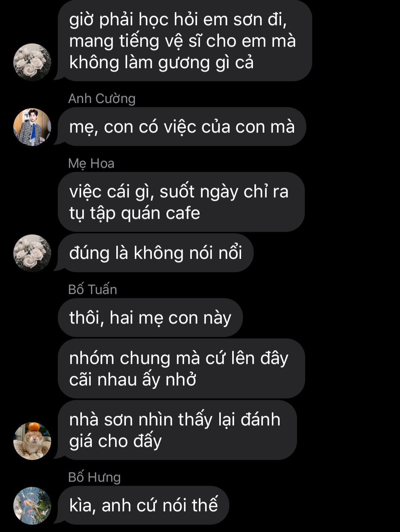Viewport: 400px width, 532px height.
Task: Tap bubble 'đúng là không nói nổi'
Action: click(156, 253)
